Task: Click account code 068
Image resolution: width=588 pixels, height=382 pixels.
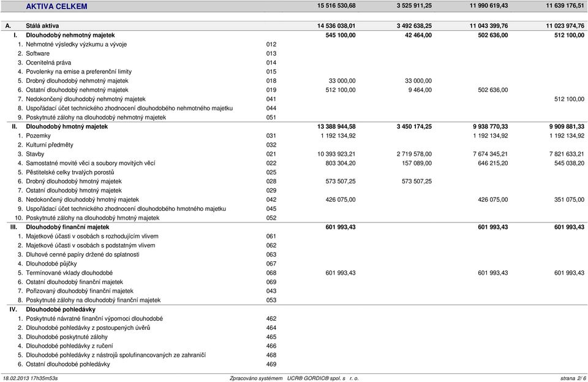Action: 271,273
